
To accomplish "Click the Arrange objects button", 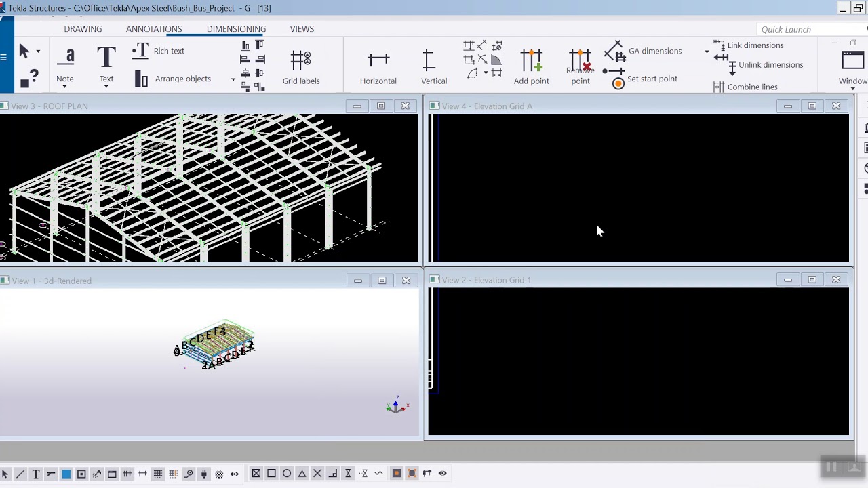I will [172, 79].
